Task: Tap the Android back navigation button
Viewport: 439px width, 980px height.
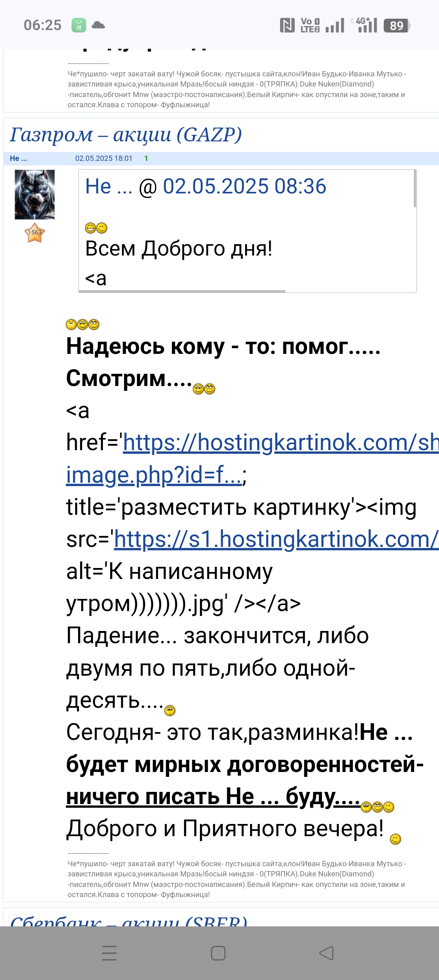Action: tap(326, 953)
